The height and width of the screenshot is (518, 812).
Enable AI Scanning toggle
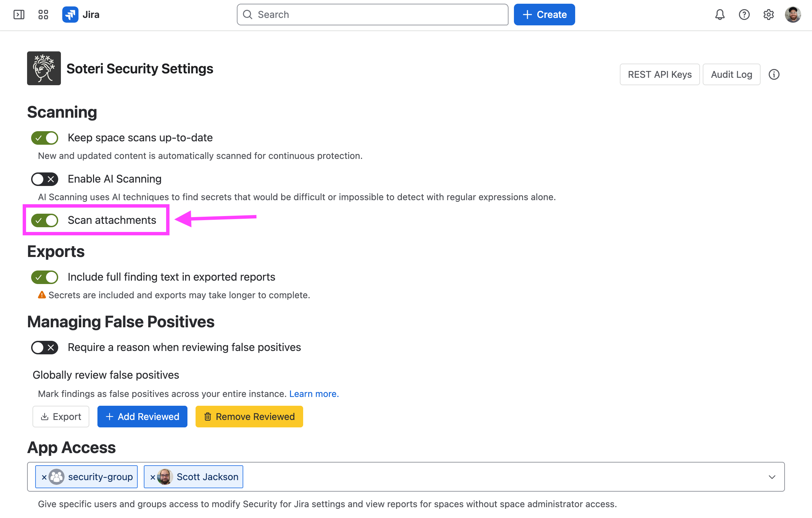45,179
